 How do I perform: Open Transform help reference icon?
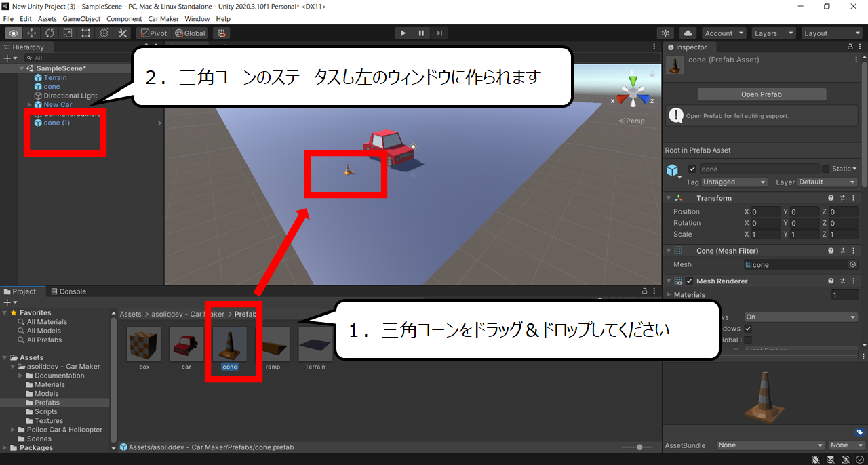831,198
